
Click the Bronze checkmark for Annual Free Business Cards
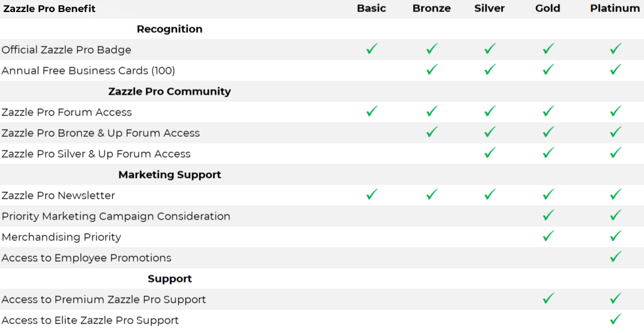click(x=432, y=70)
